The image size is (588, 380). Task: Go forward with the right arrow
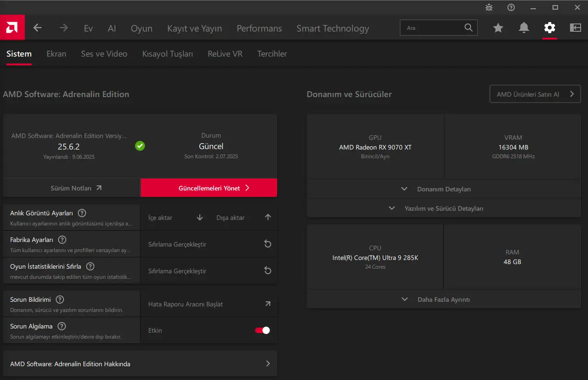64,28
